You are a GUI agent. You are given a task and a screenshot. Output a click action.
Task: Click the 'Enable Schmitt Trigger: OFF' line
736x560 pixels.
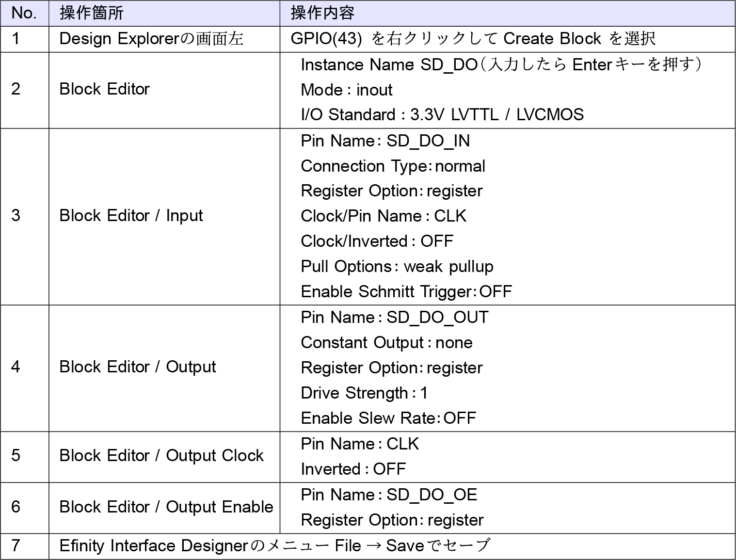406,291
